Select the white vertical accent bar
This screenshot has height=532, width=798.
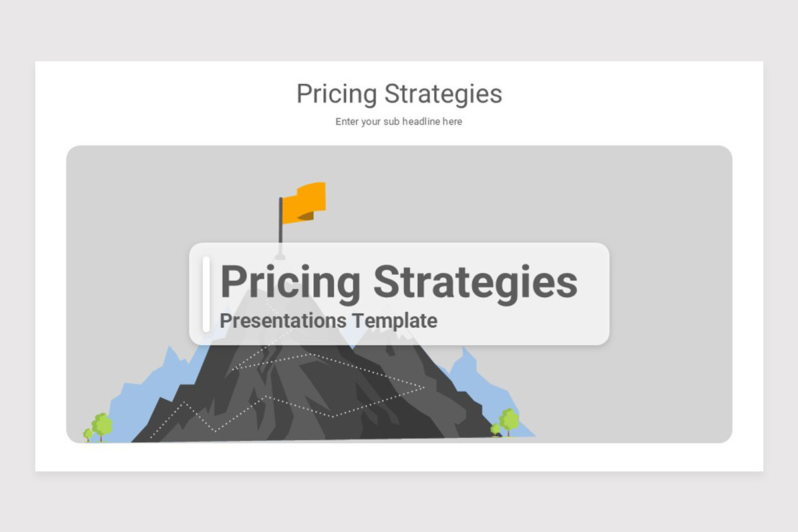tap(206, 294)
